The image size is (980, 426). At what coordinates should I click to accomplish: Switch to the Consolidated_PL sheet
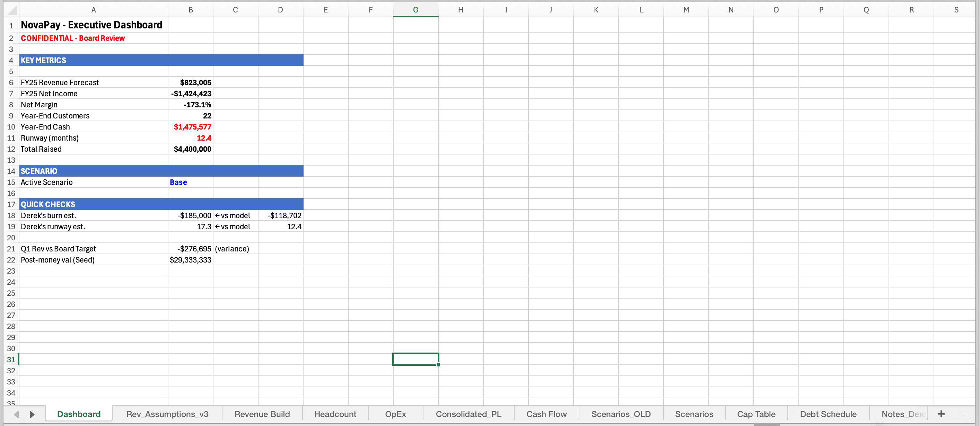pyautogui.click(x=468, y=414)
